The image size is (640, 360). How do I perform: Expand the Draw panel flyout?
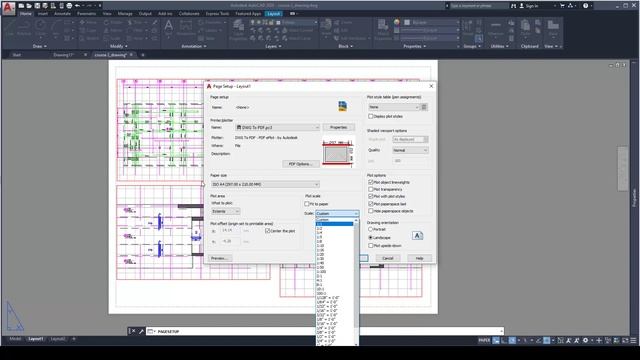coord(39,46)
